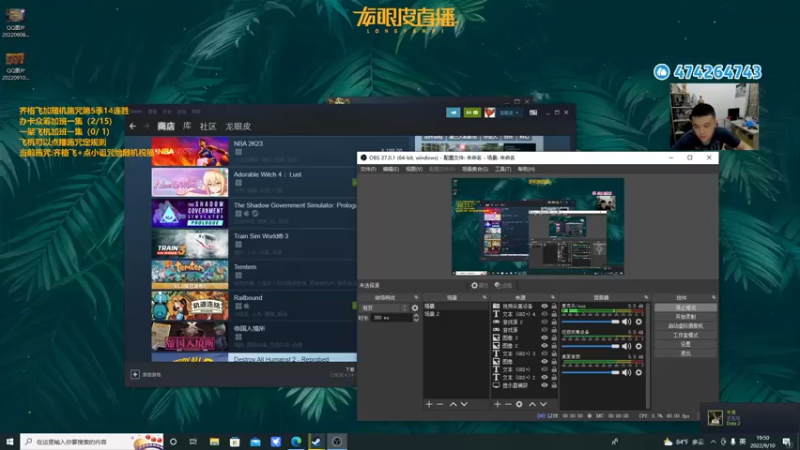Switch to Steam 库 tab

tap(187, 126)
